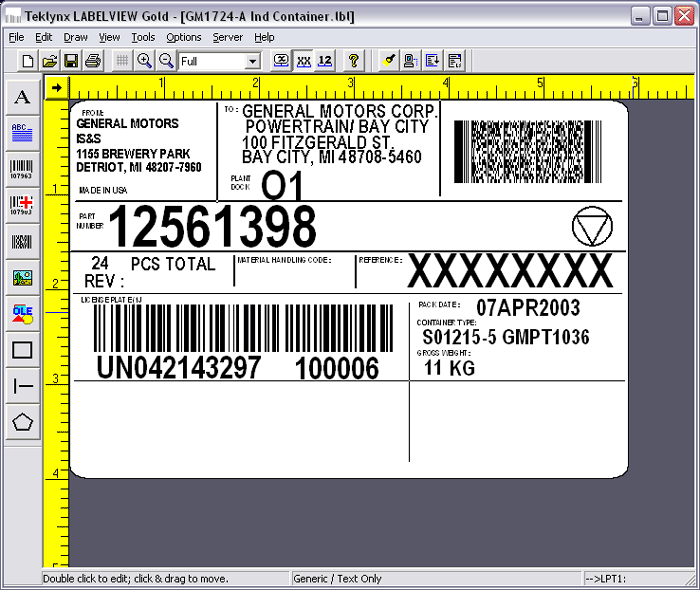This screenshot has width=700, height=590.
Task: Toggle the 12 data view mode
Action: [325, 61]
